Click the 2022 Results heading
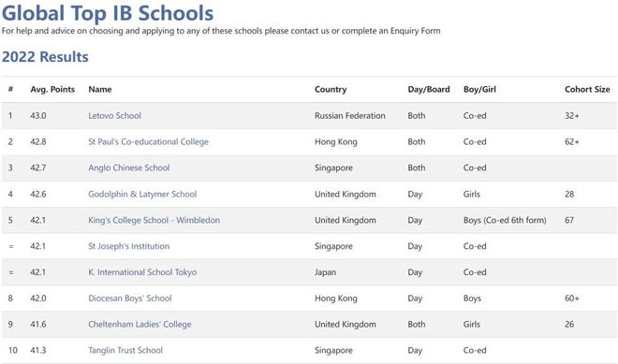 45,57
